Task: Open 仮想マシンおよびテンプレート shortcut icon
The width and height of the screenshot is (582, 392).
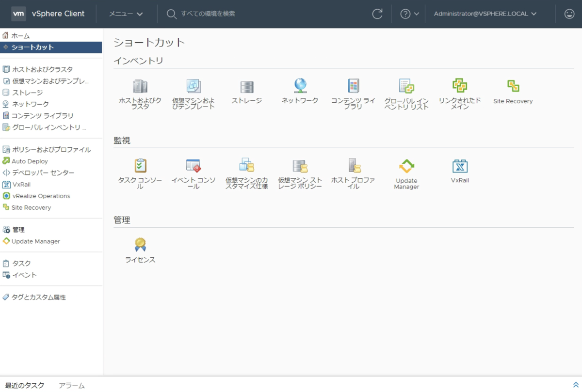Action: pyautogui.click(x=194, y=86)
